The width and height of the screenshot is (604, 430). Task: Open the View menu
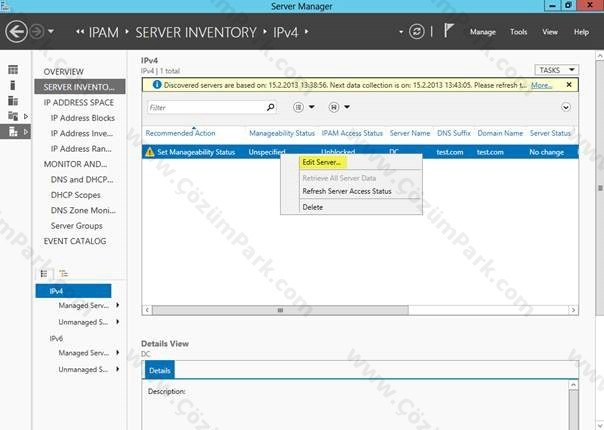(550, 32)
